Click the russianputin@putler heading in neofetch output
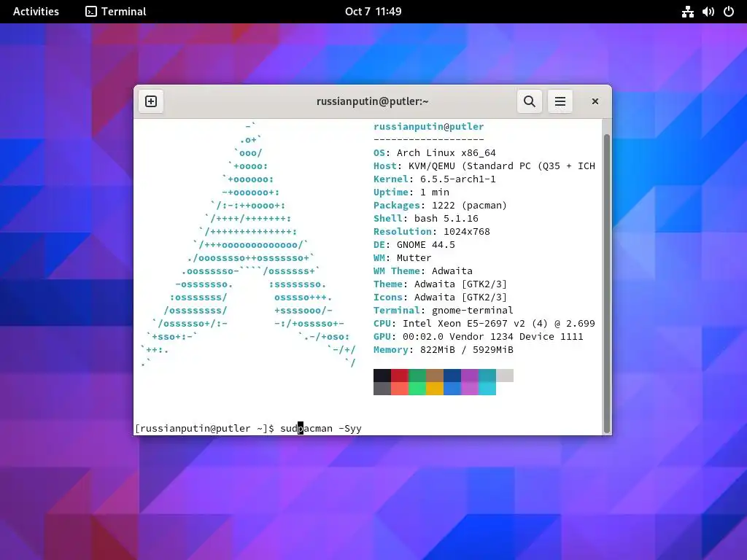This screenshot has width=747, height=560. click(x=429, y=127)
